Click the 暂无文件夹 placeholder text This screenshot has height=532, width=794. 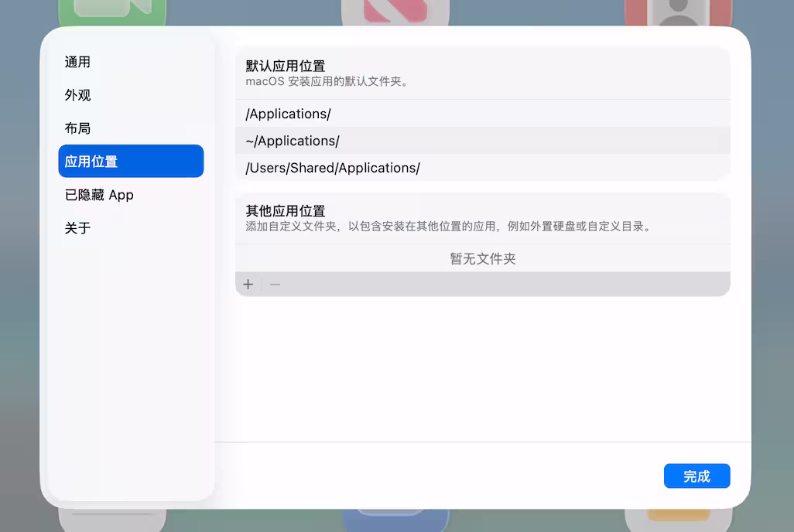[x=483, y=259]
